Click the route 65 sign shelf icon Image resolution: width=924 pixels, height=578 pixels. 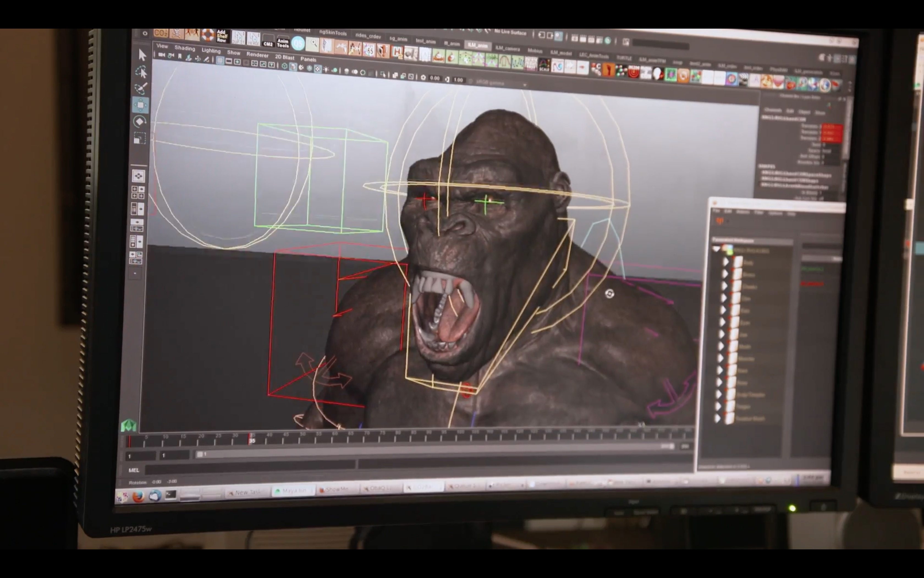point(369,50)
